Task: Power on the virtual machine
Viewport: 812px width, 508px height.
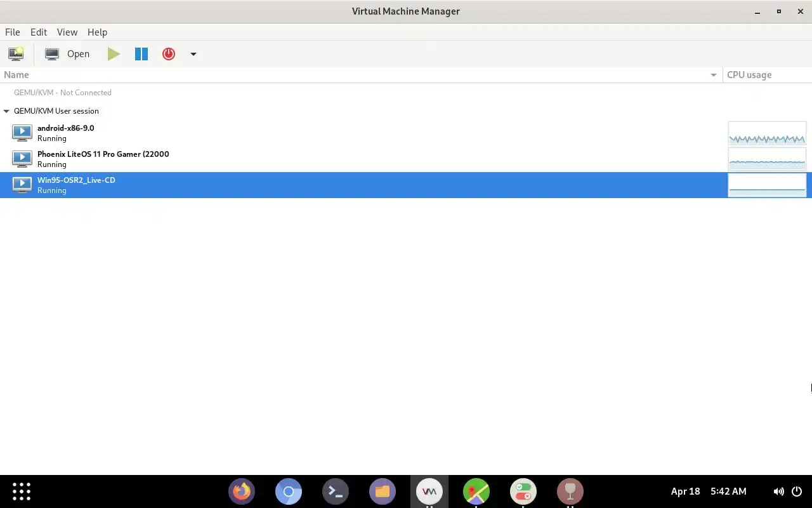Action: point(114,54)
